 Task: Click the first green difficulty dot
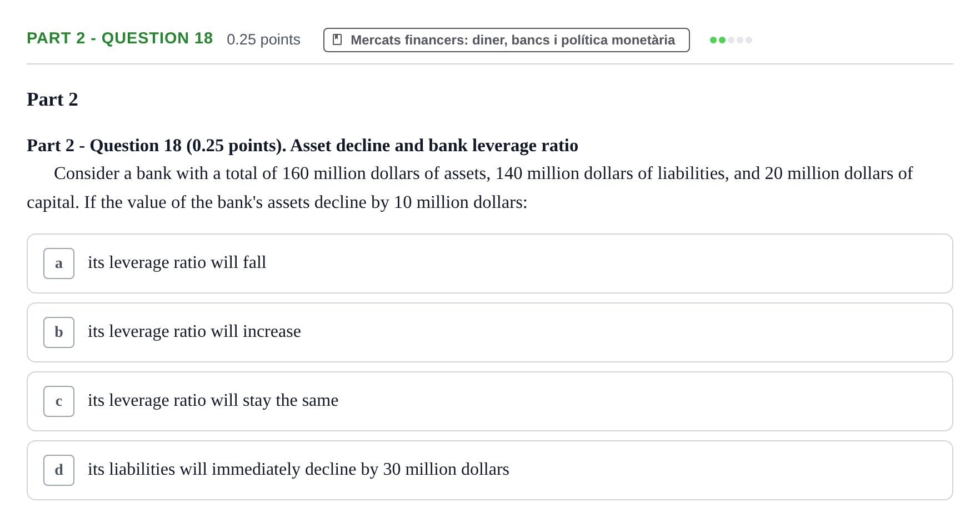tap(713, 40)
